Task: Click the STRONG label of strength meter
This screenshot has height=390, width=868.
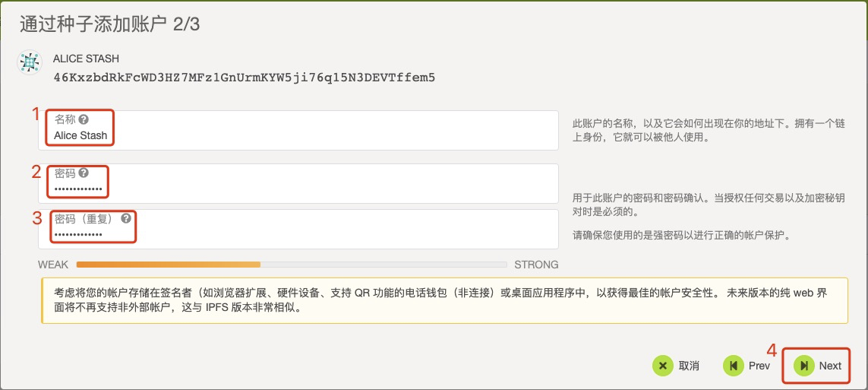Action: [x=536, y=265]
